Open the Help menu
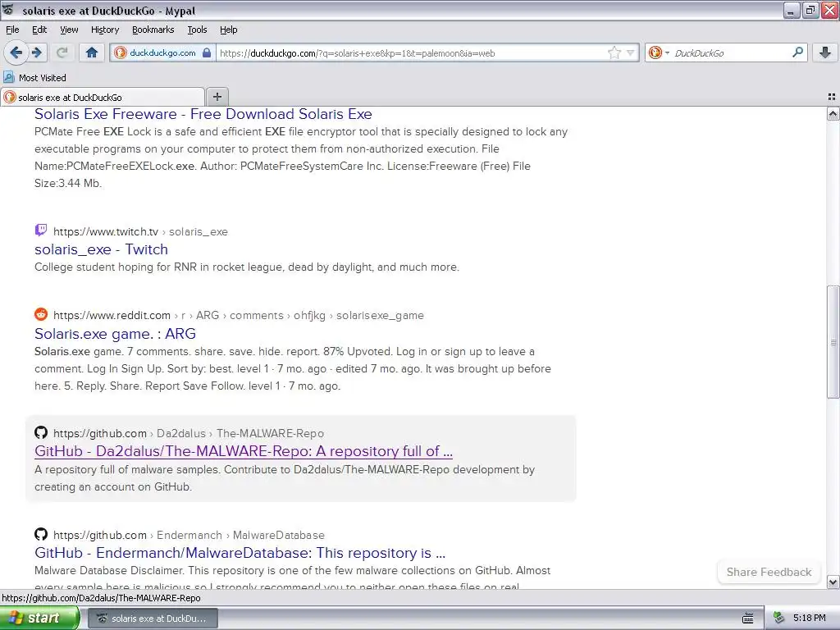This screenshot has width=840, height=630. point(228,30)
